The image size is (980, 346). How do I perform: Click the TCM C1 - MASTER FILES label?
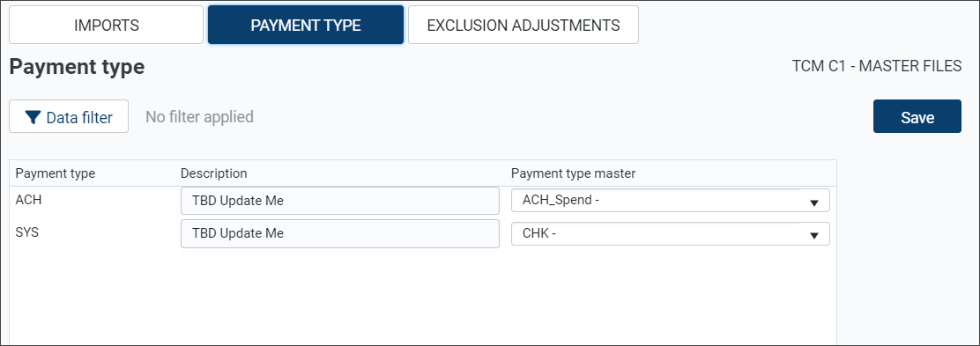coord(877,66)
